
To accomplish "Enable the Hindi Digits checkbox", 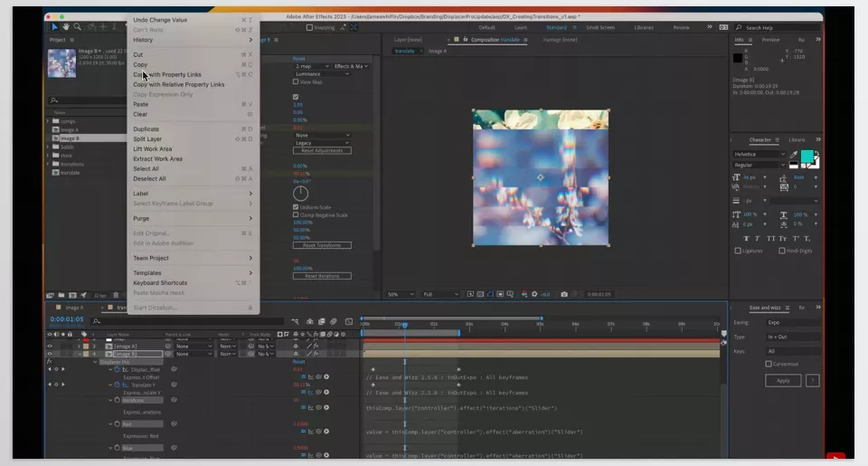I will (x=782, y=251).
